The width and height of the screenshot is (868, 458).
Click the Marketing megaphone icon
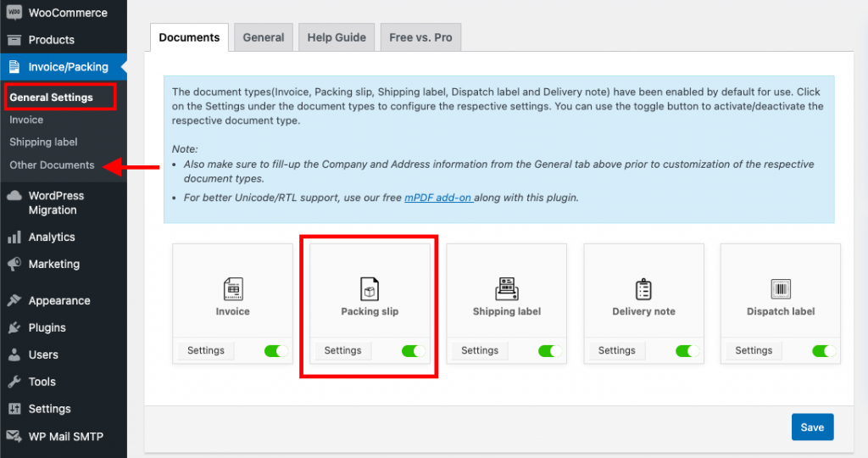point(14,264)
